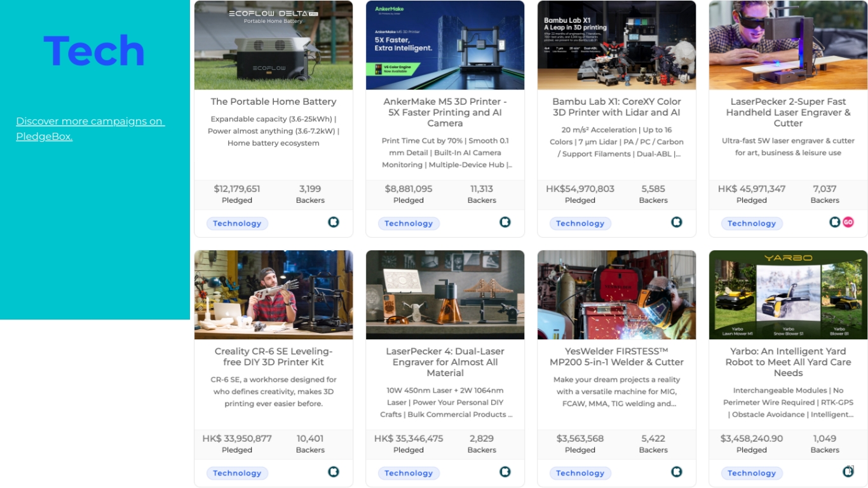868x488 pixels.
Task: Open "Yarbo: An Intelligent Yard Robot" title
Action: click(789, 362)
